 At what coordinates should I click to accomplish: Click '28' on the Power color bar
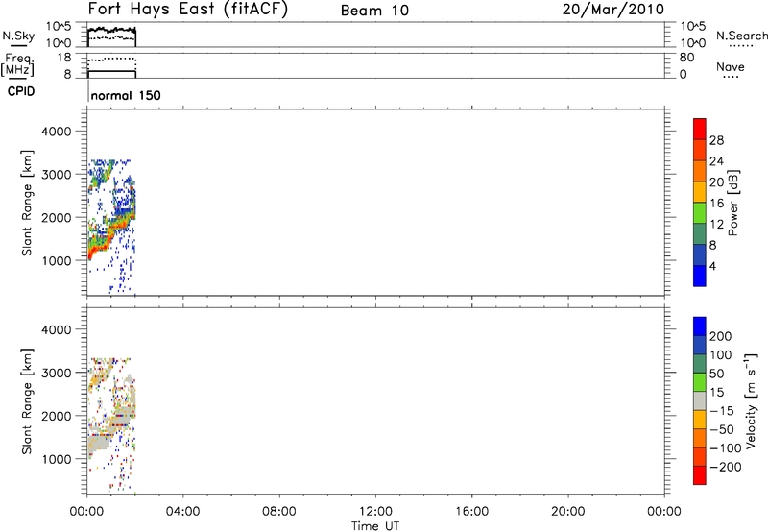click(716, 140)
